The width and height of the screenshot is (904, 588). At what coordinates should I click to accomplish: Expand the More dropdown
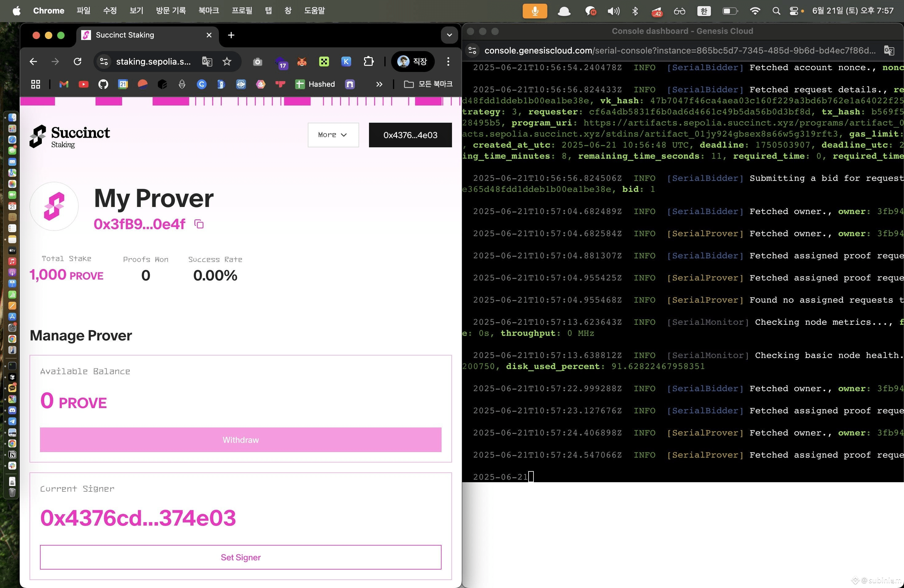(x=333, y=135)
